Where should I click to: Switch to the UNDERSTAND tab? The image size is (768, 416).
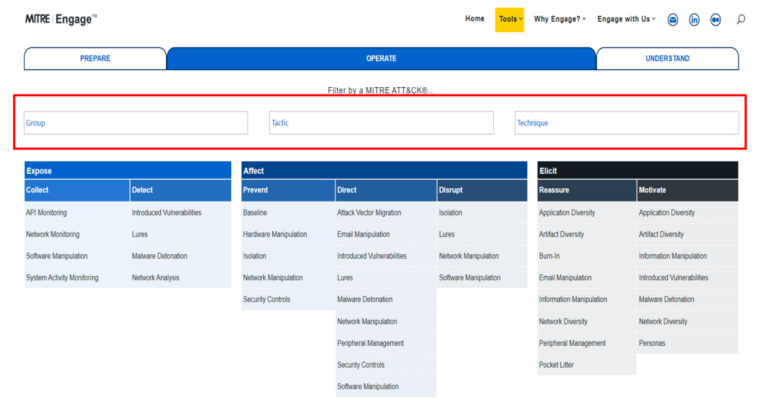[x=667, y=58]
